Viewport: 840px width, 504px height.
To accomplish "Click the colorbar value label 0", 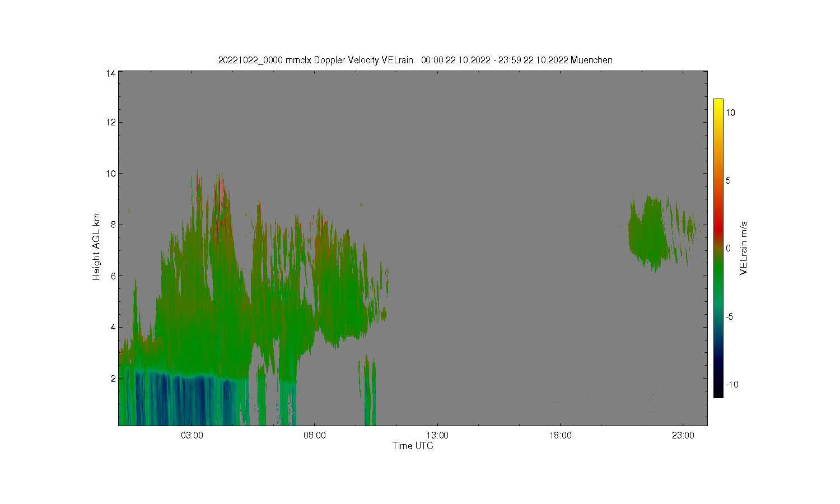I will click(729, 249).
